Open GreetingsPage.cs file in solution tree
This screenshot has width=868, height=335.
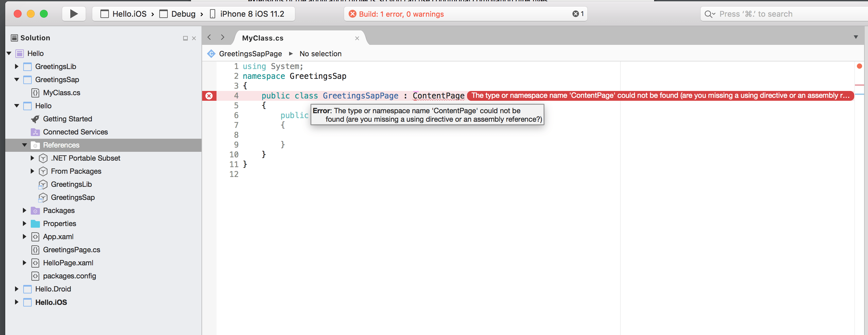click(71, 250)
